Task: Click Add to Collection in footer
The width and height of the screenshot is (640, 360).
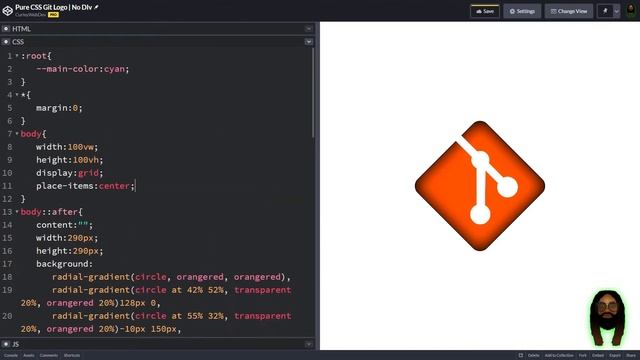Action: coord(559,356)
